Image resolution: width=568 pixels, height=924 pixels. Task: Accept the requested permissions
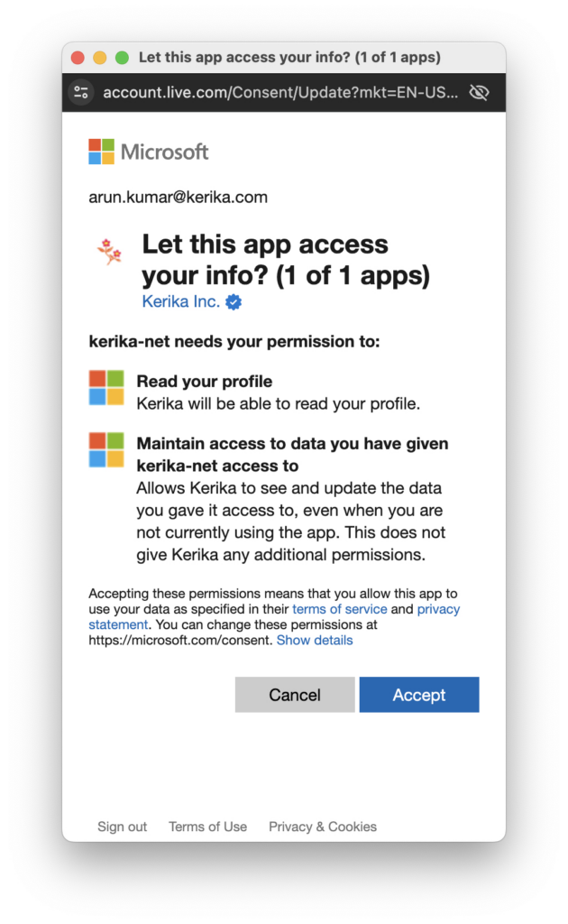click(x=419, y=695)
